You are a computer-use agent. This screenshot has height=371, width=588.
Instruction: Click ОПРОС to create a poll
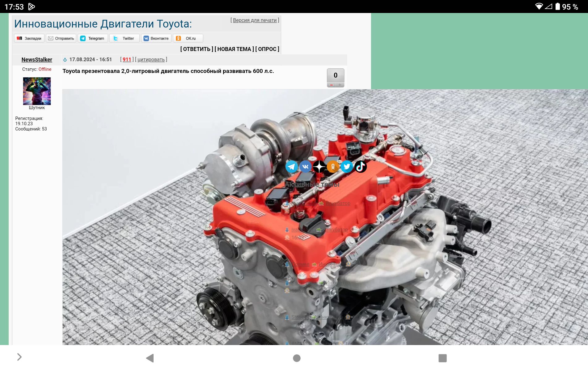pyautogui.click(x=267, y=49)
